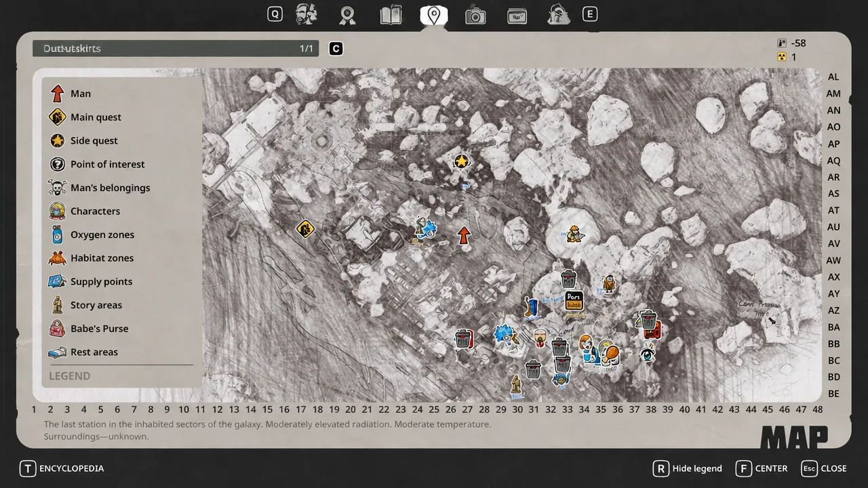Click the statue marker at map bottom
The width and height of the screenshot is (868, 488).
(x=517, y=385)
